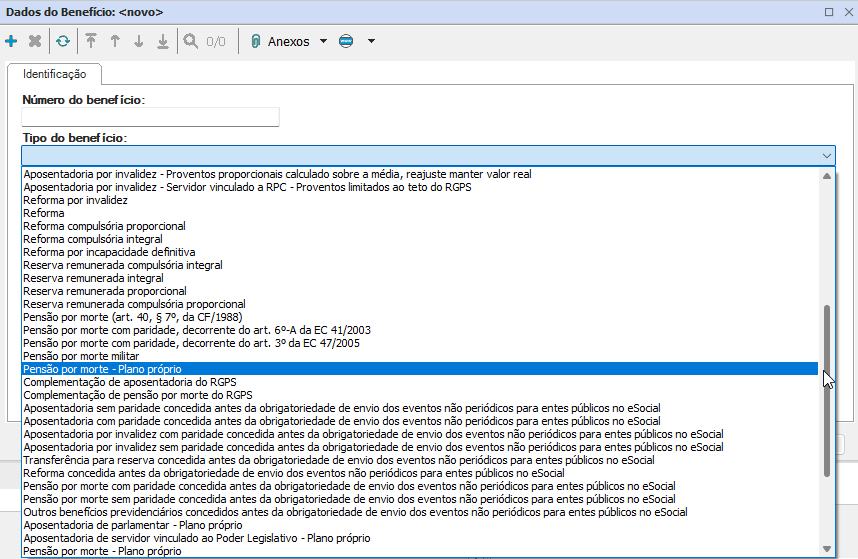Image resolution: width=858 pixels, height=559 pixels.
Task: Go to first record arrow icon
Action: 91,41
